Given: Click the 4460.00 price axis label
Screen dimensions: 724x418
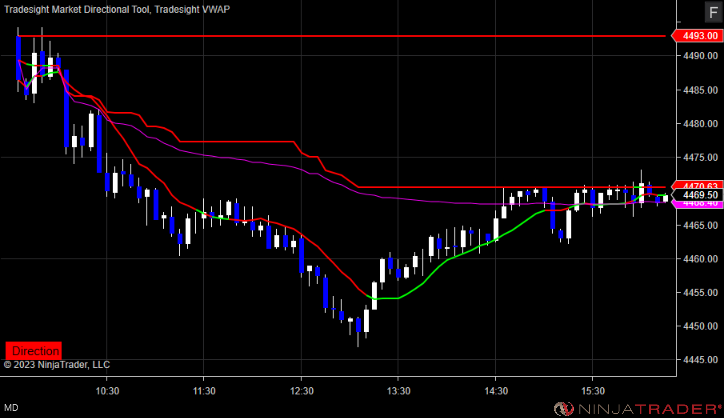Looking at the screenshot, I should 700,259.
